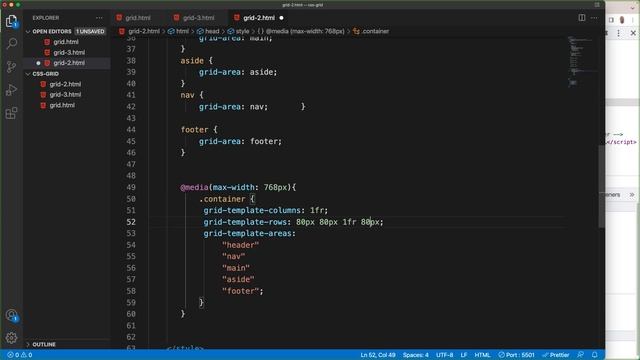
Task: Show errors and warnings in status bar
Action: [x=20, y=355]
